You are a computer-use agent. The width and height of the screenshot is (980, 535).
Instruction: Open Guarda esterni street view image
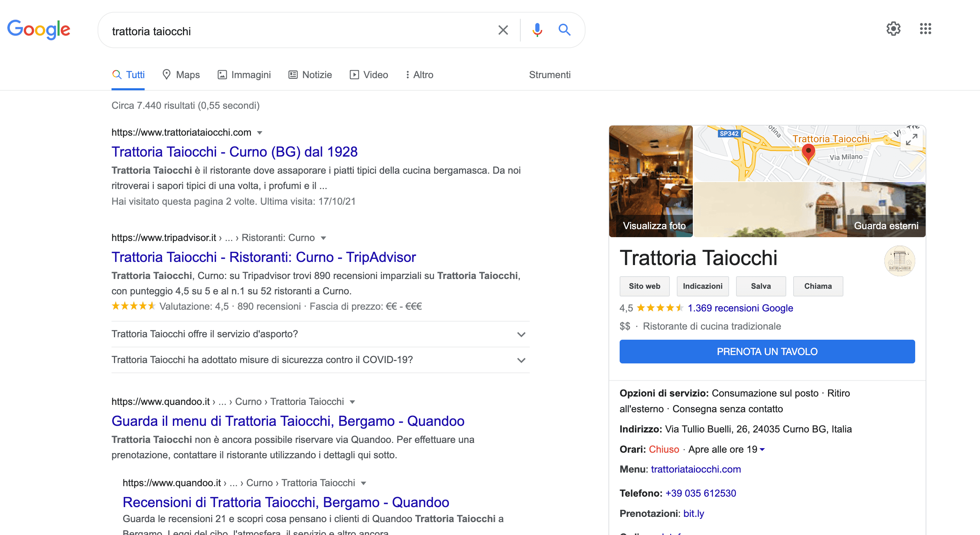click(x=810, y=210)
